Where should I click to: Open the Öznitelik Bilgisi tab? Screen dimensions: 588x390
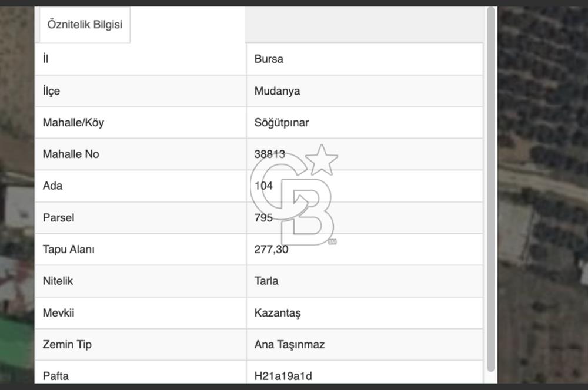85,26
